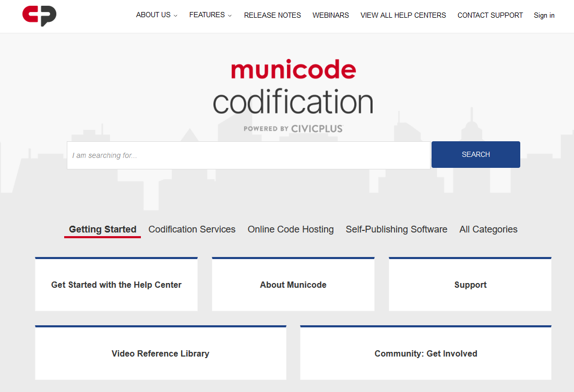
Task: Click the blue Search button
Action: click(475, 155)
